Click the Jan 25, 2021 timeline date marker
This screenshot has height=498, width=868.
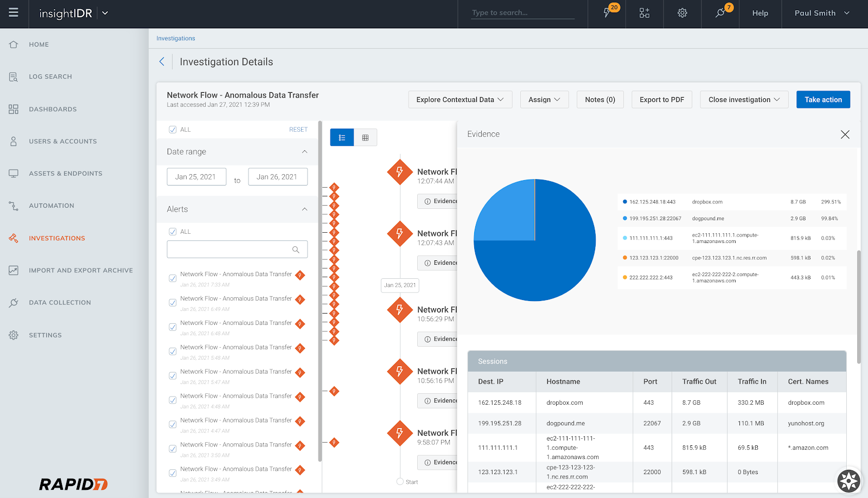coord(400,285)
